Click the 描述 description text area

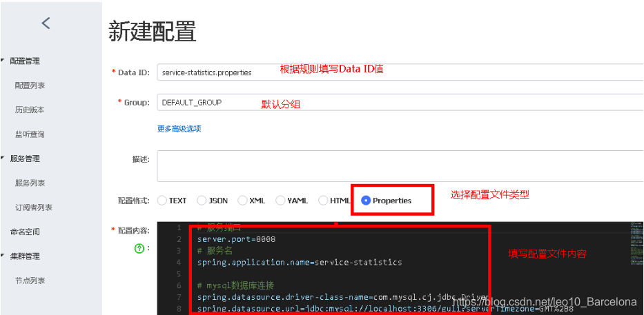(400, 166)
